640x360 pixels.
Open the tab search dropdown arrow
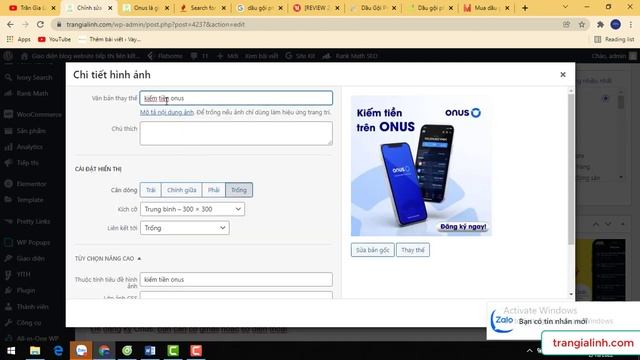tap(565, 7)
